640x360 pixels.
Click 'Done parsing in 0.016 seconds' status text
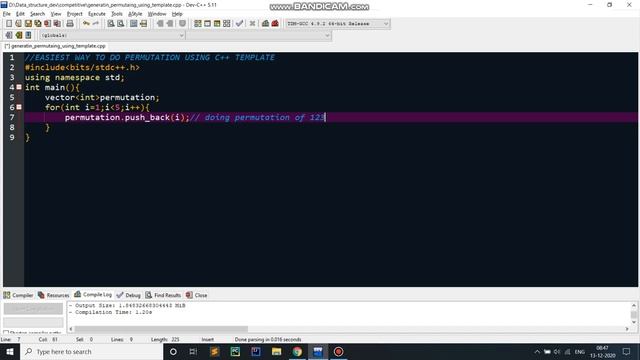tap(268, 340)
